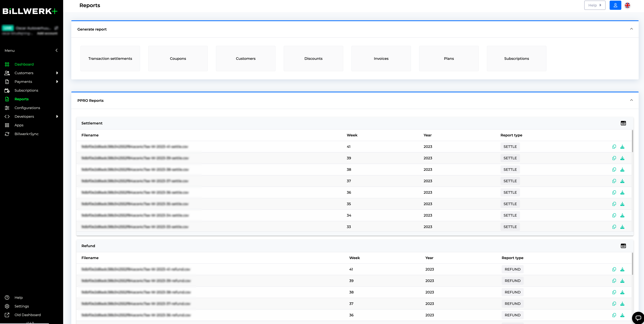
Task: Select Reports in sidebar menu
Action: click(22, 99)
